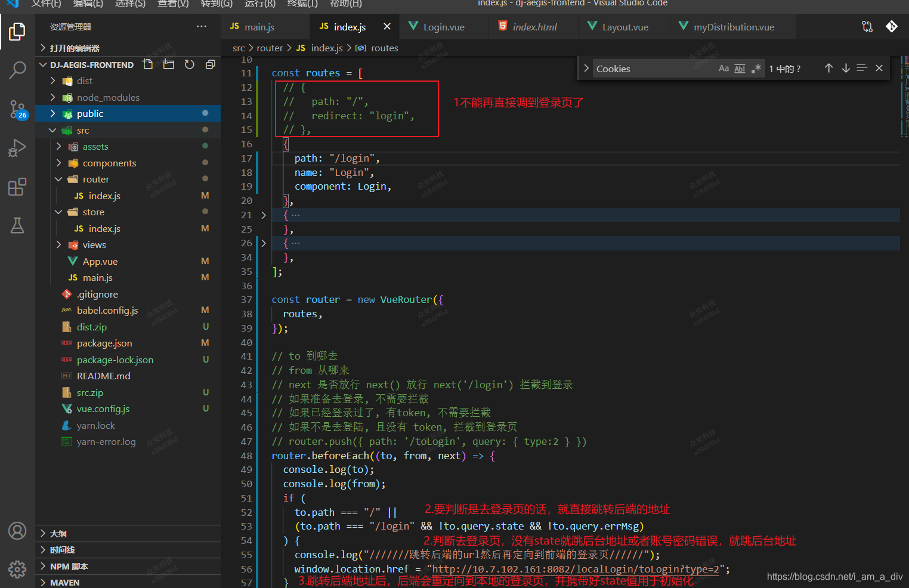Screen dimensions: 909x588
Task: Expand the dist folder
Action: point(128,81)
